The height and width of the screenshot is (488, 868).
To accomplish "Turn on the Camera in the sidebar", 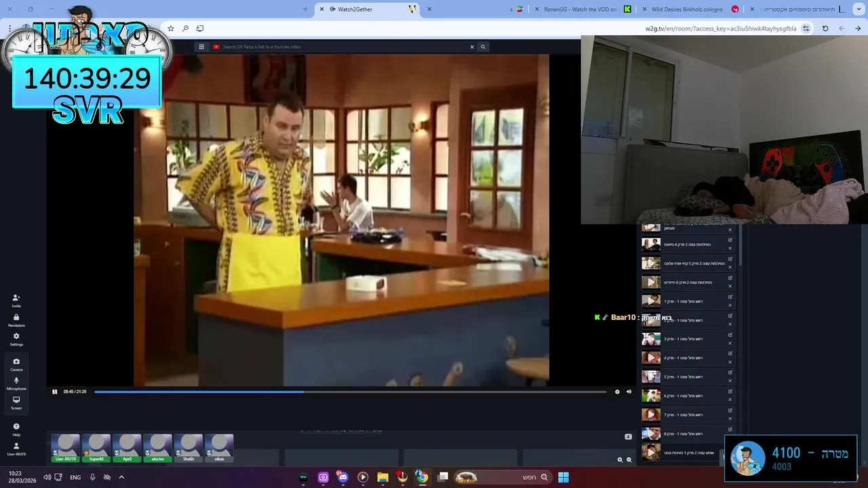I will click(x=16, y=365).
